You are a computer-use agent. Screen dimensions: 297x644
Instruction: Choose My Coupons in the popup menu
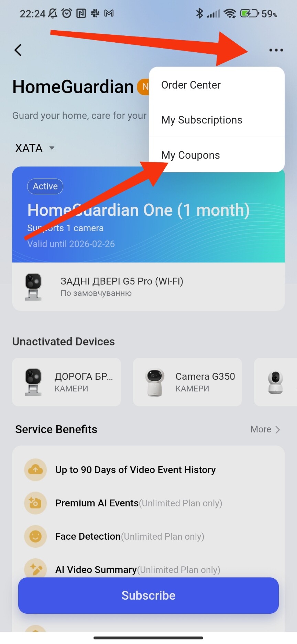click(217, 155)
